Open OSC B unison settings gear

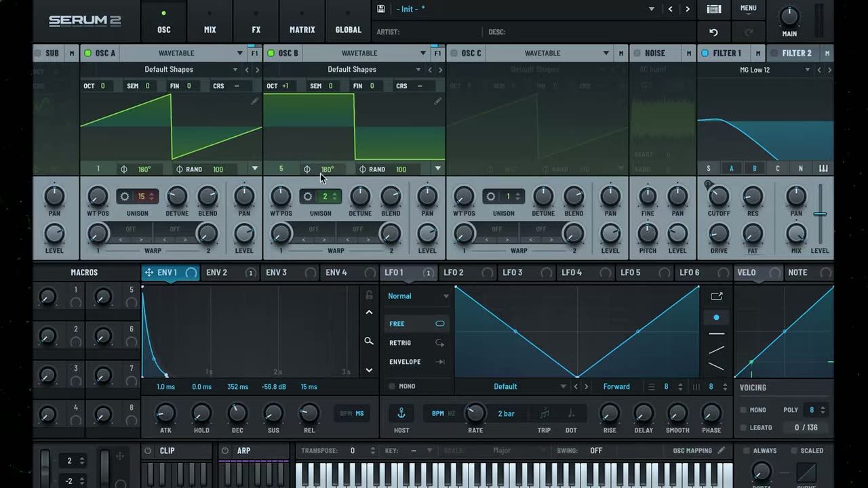click(x=308, y=197)
